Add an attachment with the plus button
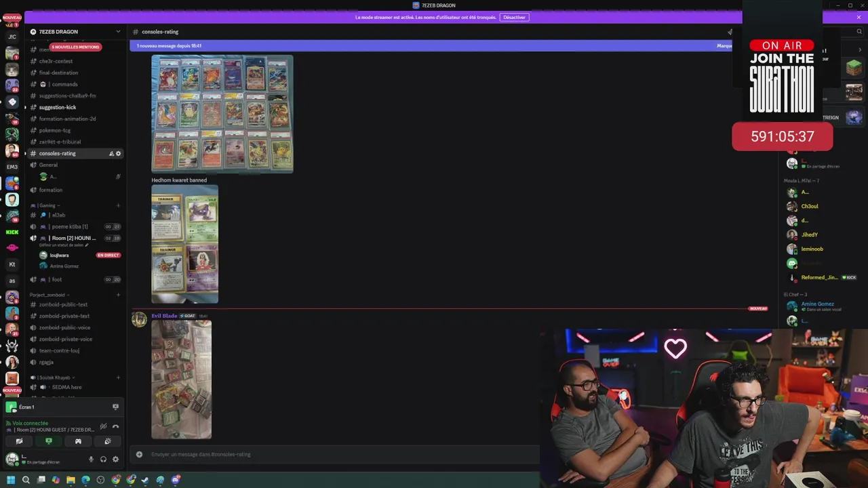The height and width of the screenshot is (488, 868). coord(139,454)
